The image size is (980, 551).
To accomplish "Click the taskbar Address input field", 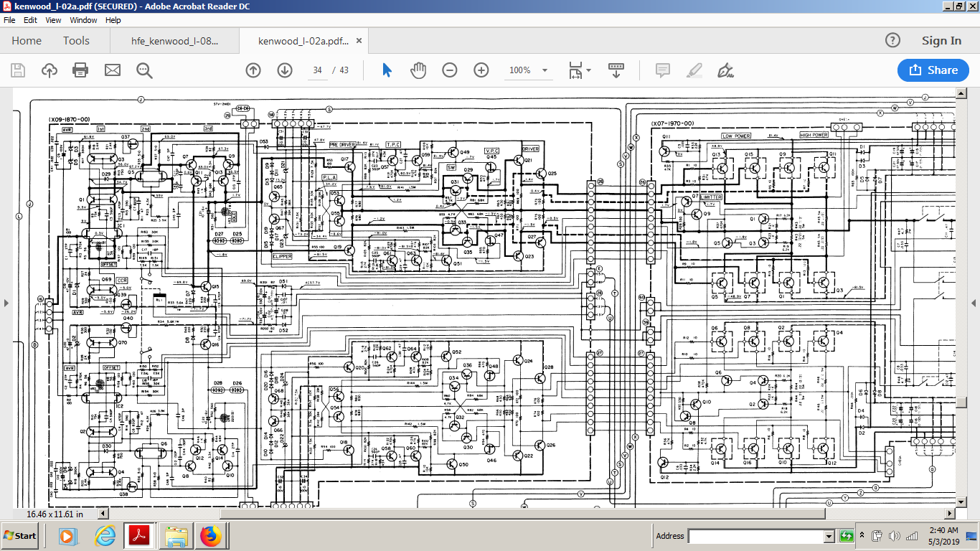I will [x=755, y=536].
